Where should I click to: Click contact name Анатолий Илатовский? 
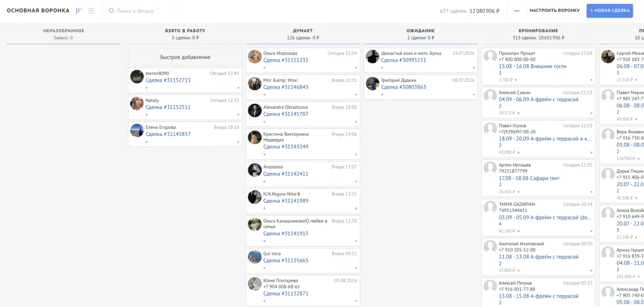(x=521, y=243)
